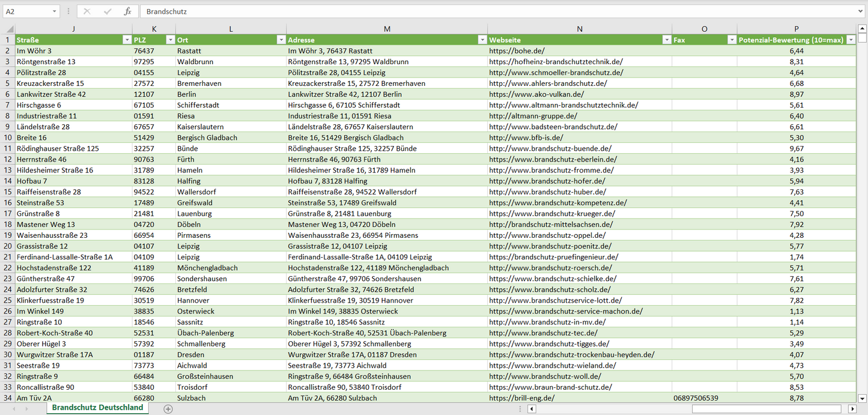Screen dimensions: 868x415
Task: Open the PLZ column filter dropdown
Action: [170, 40]
